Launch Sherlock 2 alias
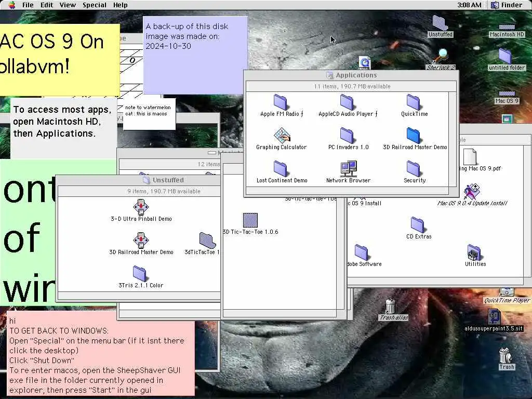The width and height of the screenshot is (532, 399). click(441, 56)
